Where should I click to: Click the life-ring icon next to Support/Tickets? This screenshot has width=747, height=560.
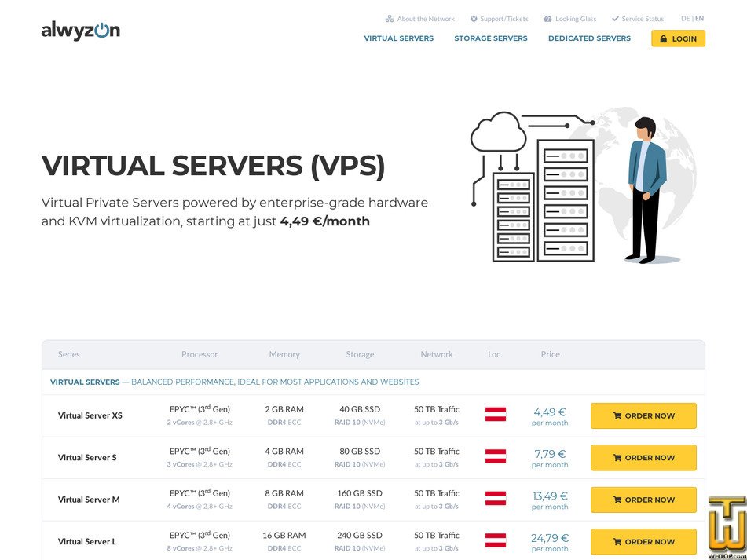click(x=474, y=18)
